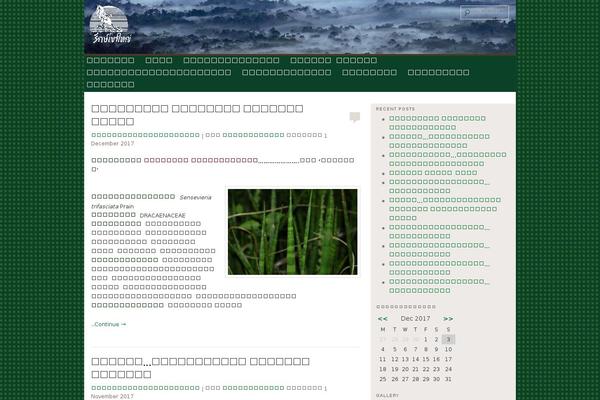This screenshot has height=400, width=600.
Task: Select day 25 in calendar
Action: 383,379
